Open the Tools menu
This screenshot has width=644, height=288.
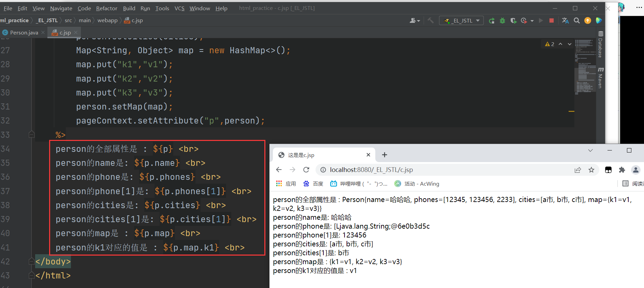coord(162,8)
